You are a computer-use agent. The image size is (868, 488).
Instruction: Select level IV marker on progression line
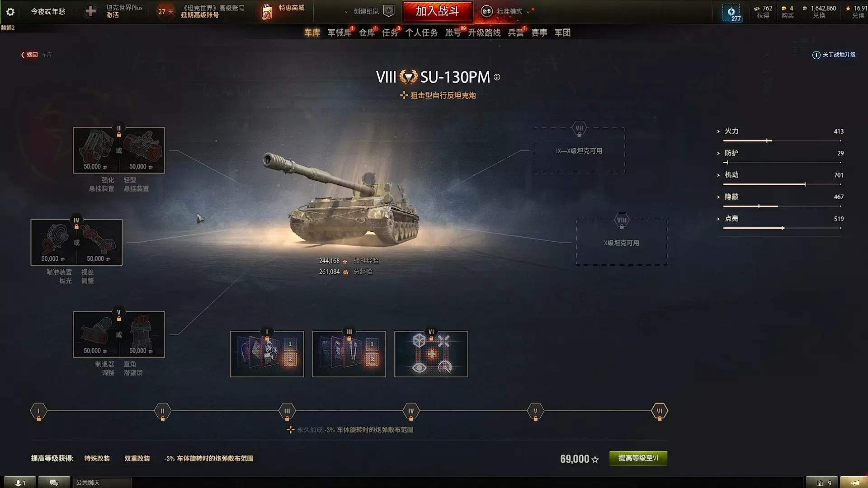coord(411,411)
